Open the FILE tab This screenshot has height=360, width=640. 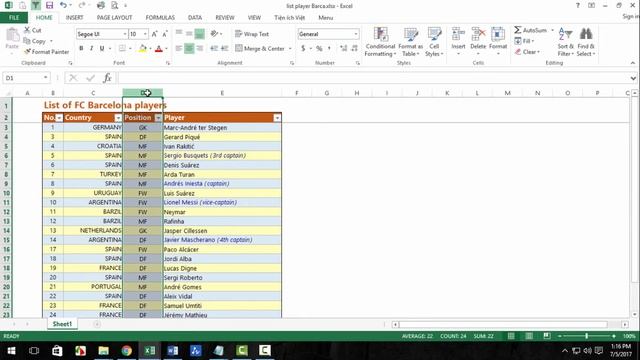(x=14, y=18)
